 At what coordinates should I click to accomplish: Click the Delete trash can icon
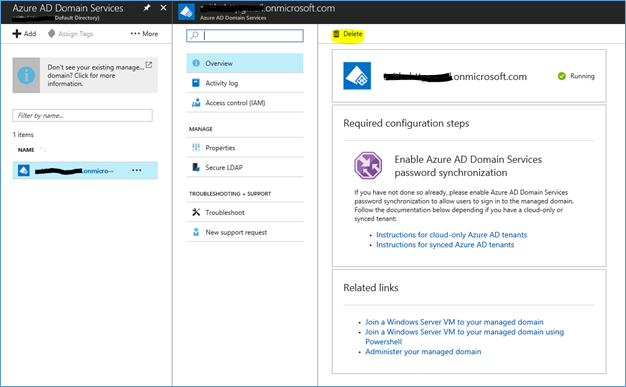pos(336,34)
